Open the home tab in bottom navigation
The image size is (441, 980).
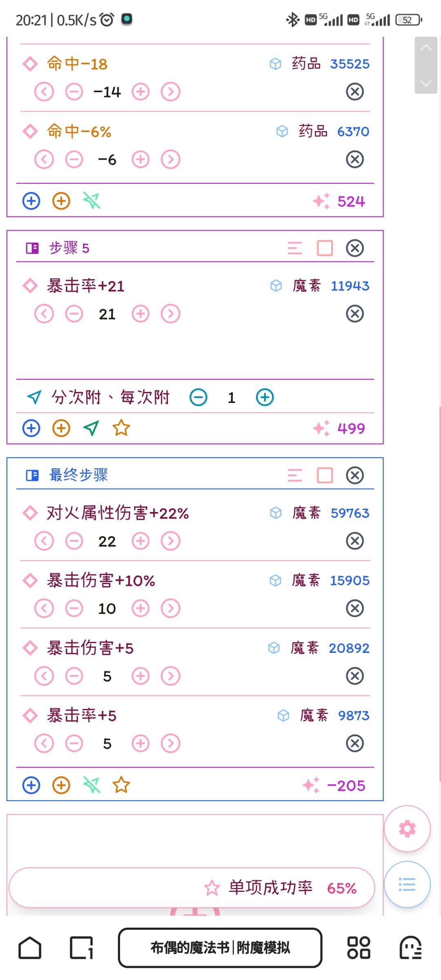pyautogui.click(x=30, y=948)
